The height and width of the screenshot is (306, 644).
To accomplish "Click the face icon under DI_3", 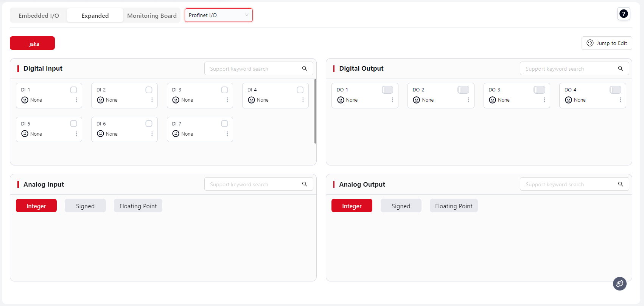I will pos(176,100).
